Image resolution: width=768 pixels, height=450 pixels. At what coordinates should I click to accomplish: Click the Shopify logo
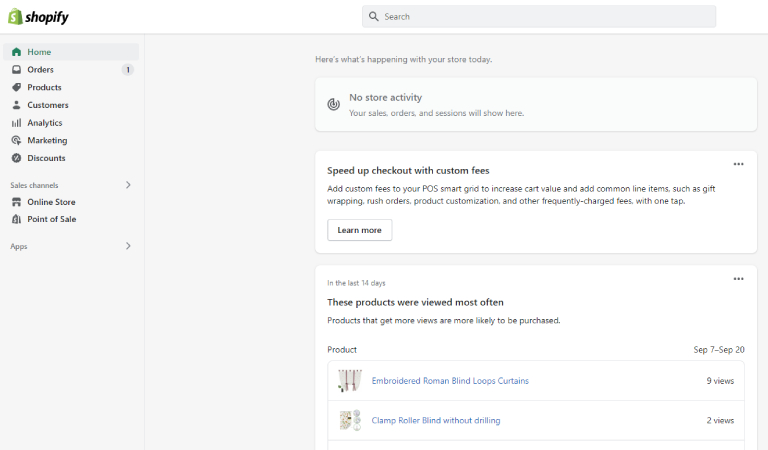[x=38, y=17]
